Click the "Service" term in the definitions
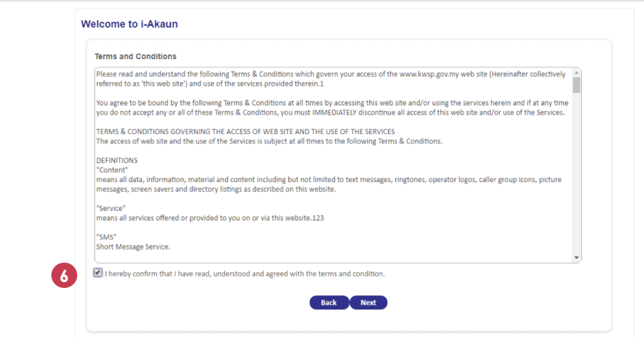Viewport: 644px width, 342px height. coord(111,208)
